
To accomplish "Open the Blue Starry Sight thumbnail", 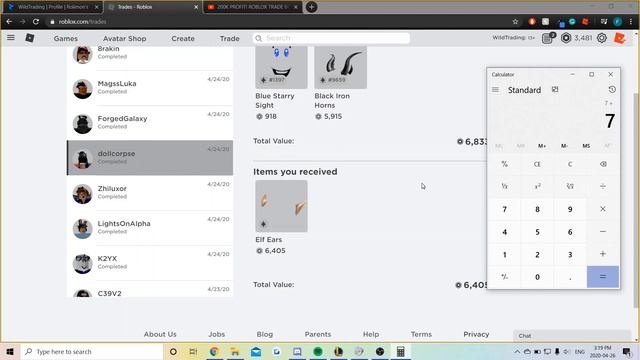I will [281, 67].
